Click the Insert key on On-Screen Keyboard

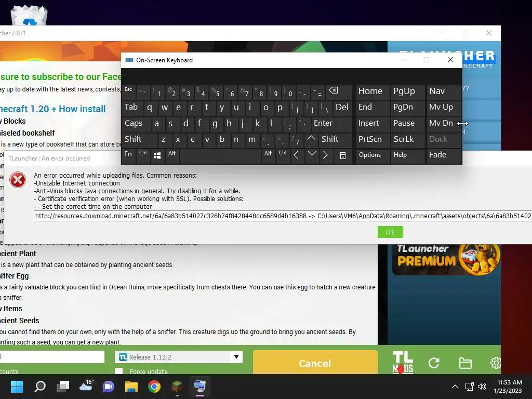tap(372, 123)
